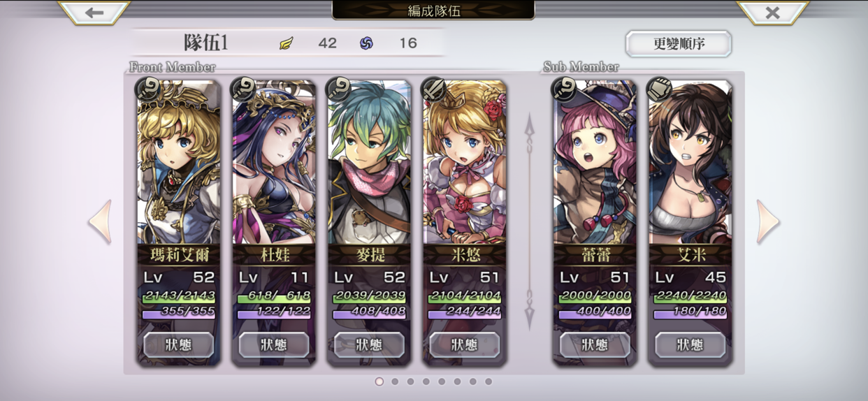Screen dimensions: 868x401
Task: Go to previous team with left arrow
Action: pyautogui.click(x=100, y=222)
